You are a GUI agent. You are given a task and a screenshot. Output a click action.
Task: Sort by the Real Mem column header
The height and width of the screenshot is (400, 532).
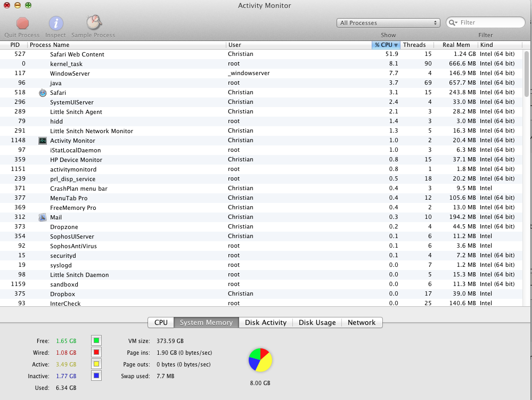(456, 45)
